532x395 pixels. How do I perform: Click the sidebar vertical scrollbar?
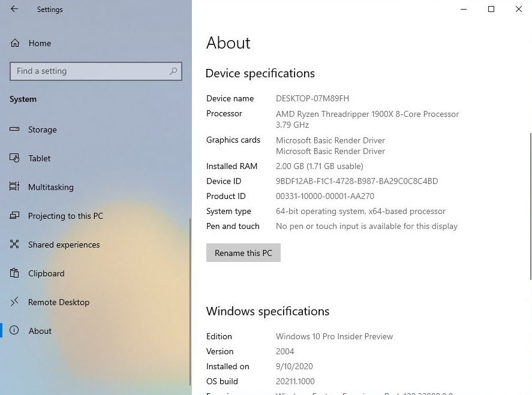tap(190, 301)
